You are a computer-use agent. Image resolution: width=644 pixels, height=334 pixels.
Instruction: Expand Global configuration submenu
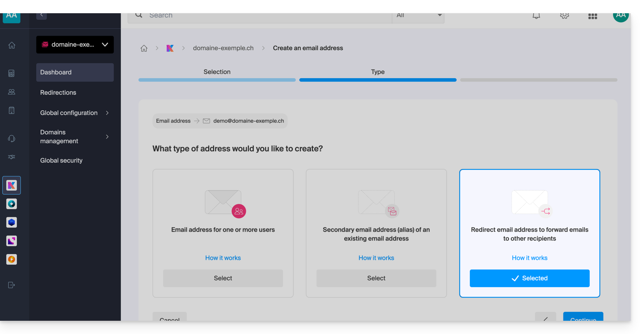[74, 113]
